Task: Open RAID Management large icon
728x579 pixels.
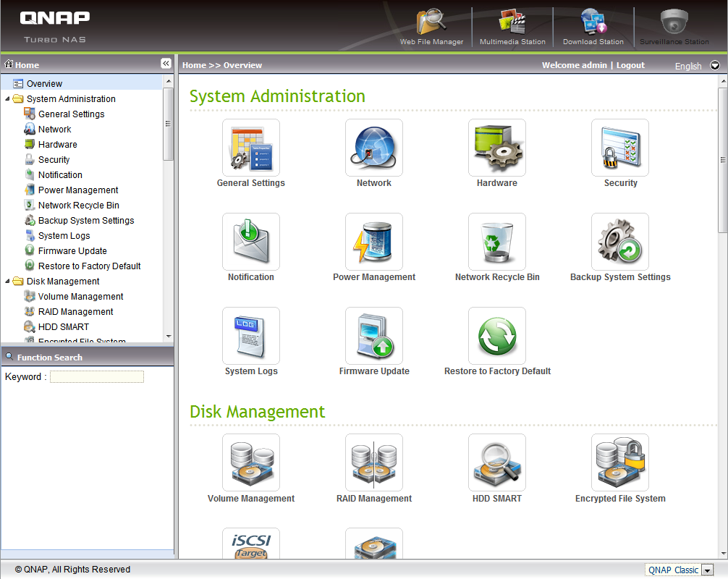Action: coord(373,462)
